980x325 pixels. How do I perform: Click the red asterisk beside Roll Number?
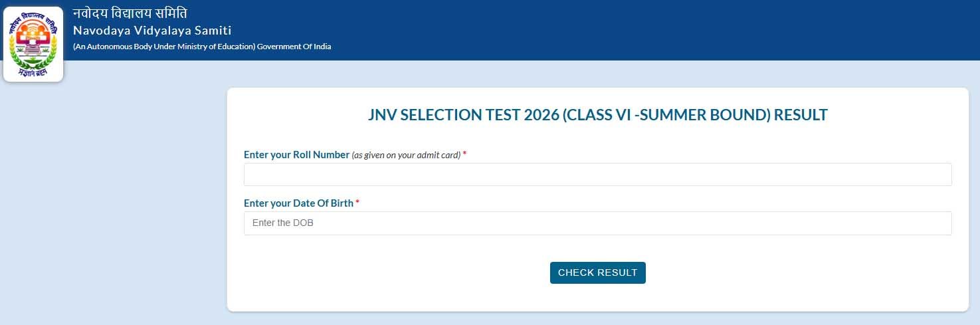coord(464,155)
